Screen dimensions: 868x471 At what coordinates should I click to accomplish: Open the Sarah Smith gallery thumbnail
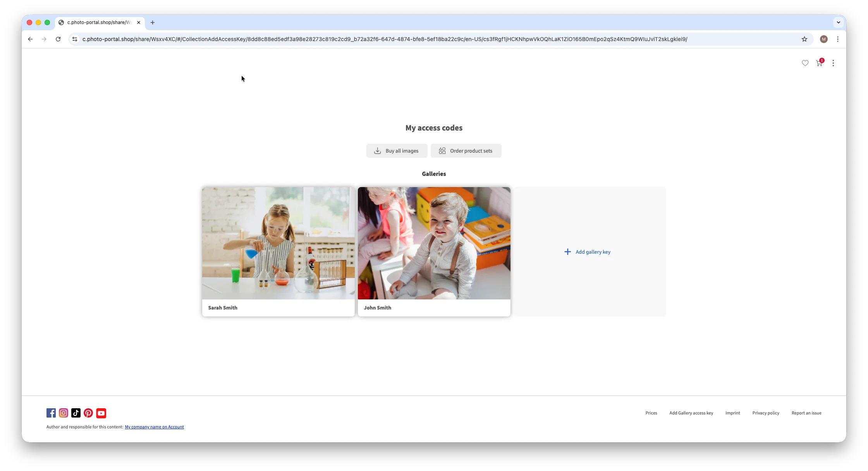click(x=278, y=243)
